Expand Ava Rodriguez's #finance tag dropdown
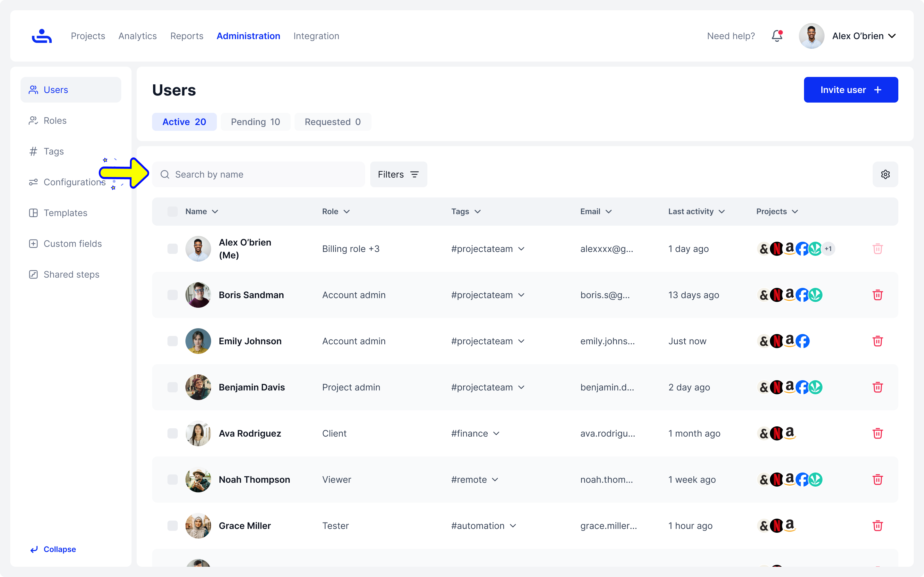This screenshot has height=577, width=924. click(496, 433)
